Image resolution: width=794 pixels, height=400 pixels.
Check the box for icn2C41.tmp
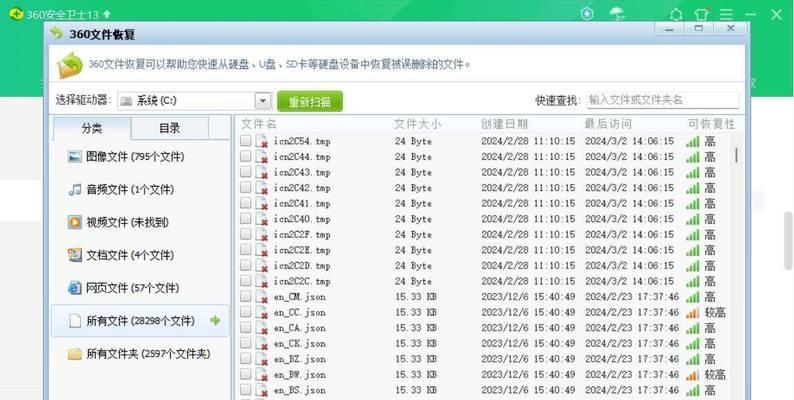click(x=246, y=203)
